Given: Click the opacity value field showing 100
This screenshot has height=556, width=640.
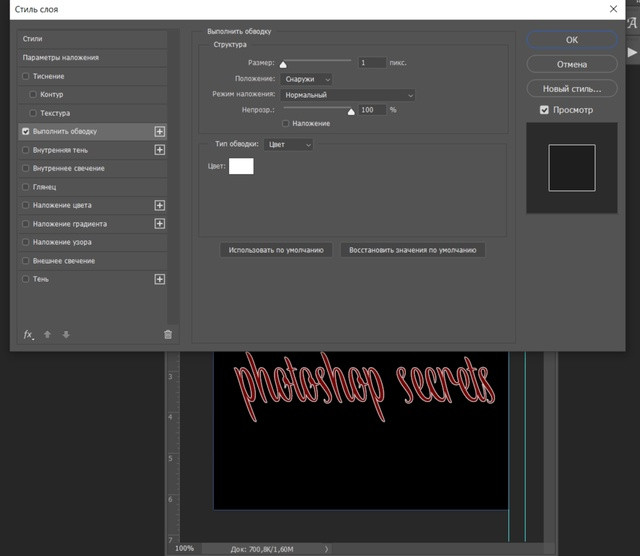Looking at the screenshot, I should pos(372,110).
